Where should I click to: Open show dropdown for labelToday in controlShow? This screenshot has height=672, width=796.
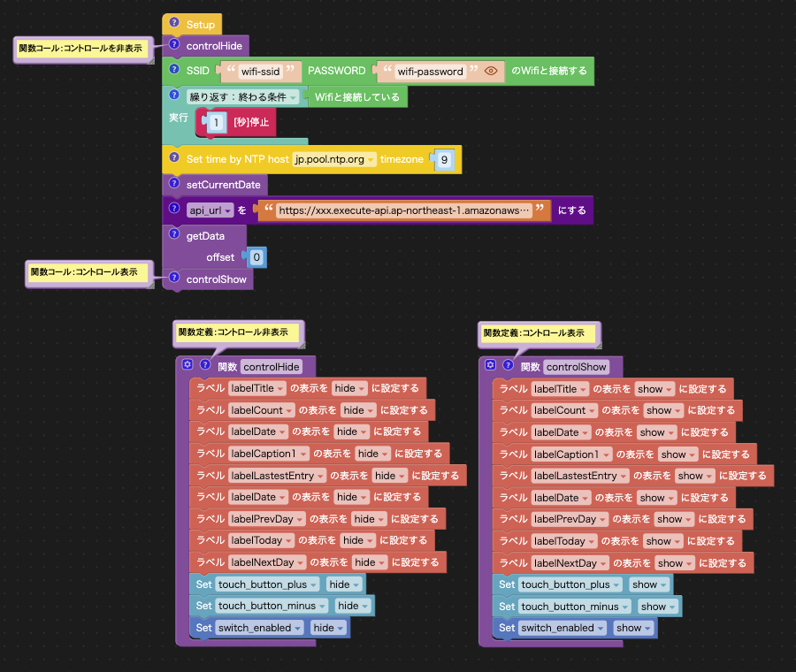click(x=663, y=541)
